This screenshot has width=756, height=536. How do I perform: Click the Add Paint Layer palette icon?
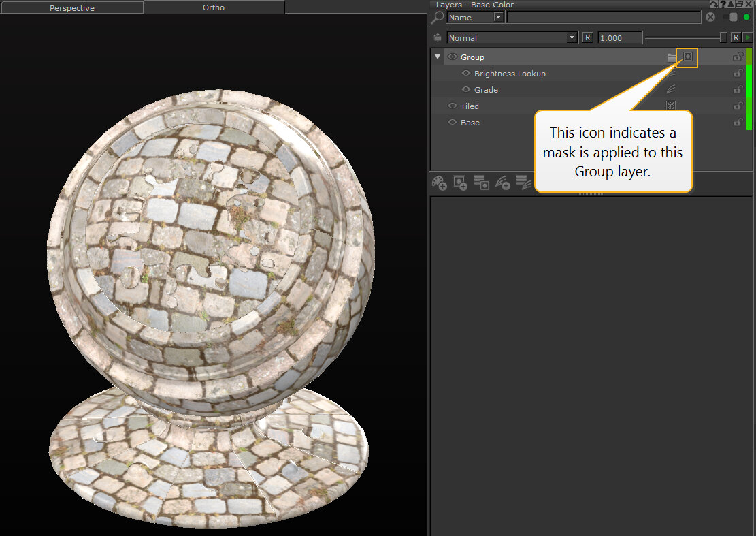click(x=440, y=183)
